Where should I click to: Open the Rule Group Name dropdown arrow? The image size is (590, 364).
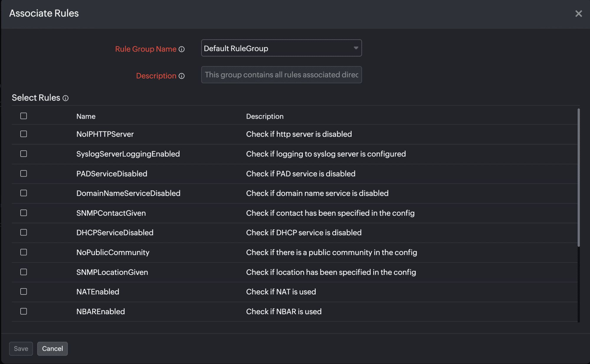(x=356, y=48)
